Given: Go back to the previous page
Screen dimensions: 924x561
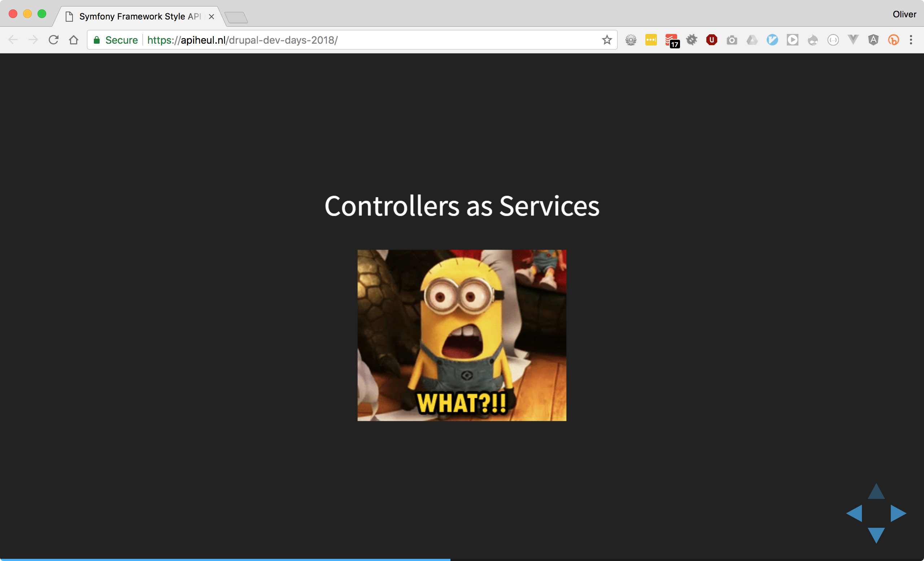Looking at the screenshot, I should (x=13, y=40).
